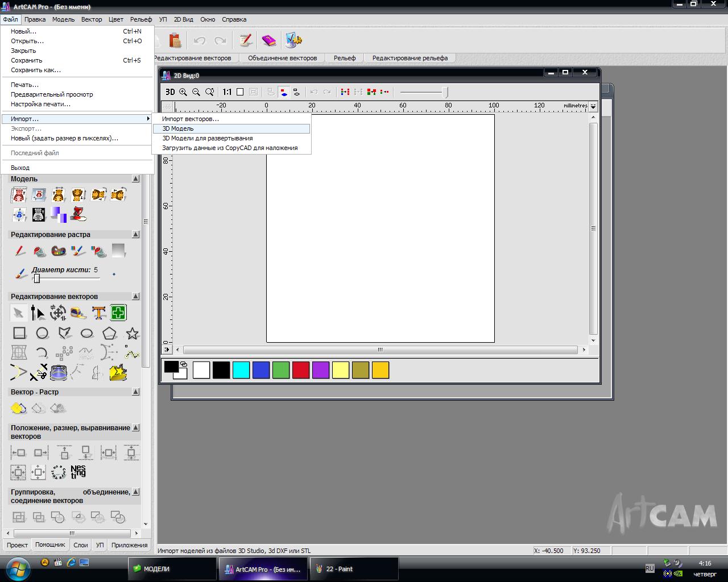Switch to 3D view button

169,92
